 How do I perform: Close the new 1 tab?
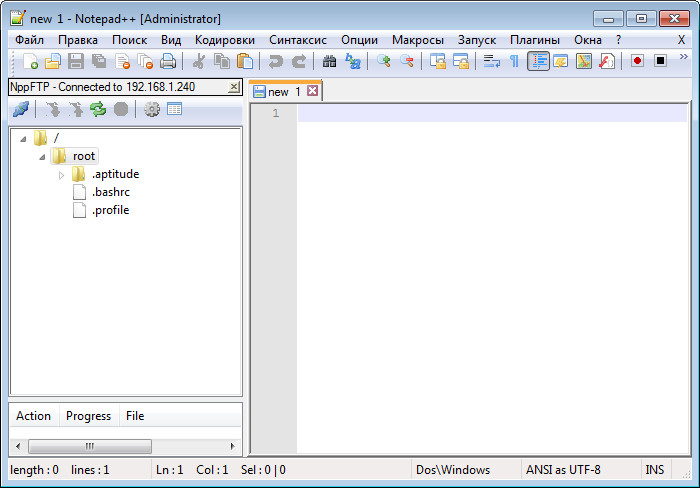[x=312, y=91]
